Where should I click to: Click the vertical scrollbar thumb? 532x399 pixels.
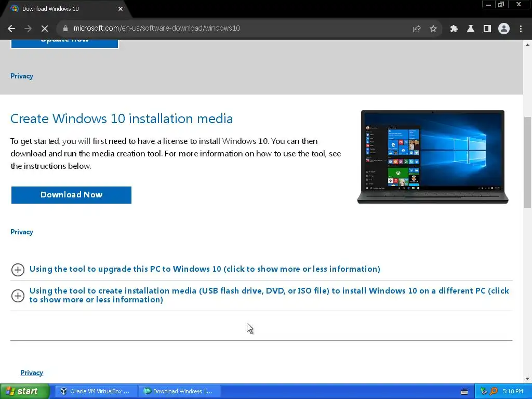(x=527, y=162)
